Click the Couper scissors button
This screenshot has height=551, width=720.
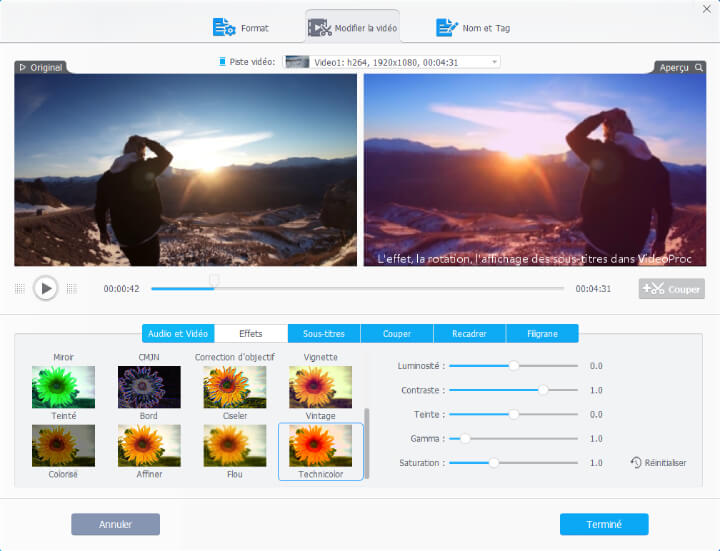tap(671, 289)
